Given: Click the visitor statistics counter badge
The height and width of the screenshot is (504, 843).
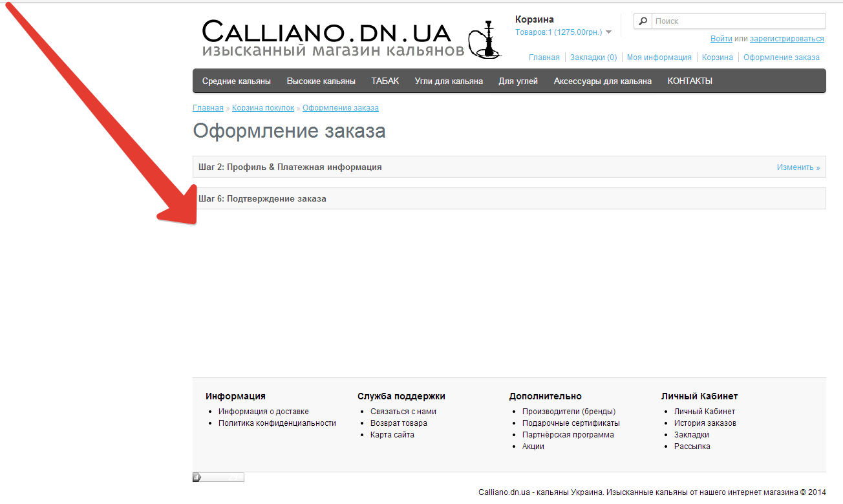Looking at the screenshot, I should [x=219, y=478].
